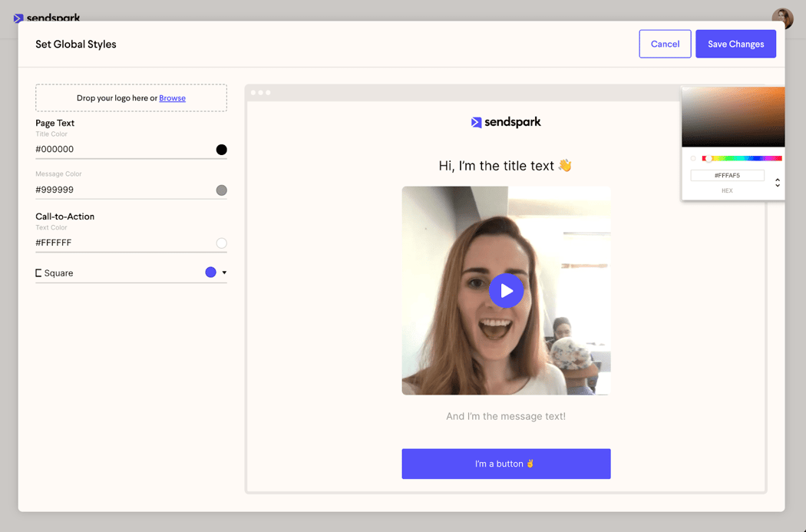Click the sendspark logo in the top bar

(48, 18)
